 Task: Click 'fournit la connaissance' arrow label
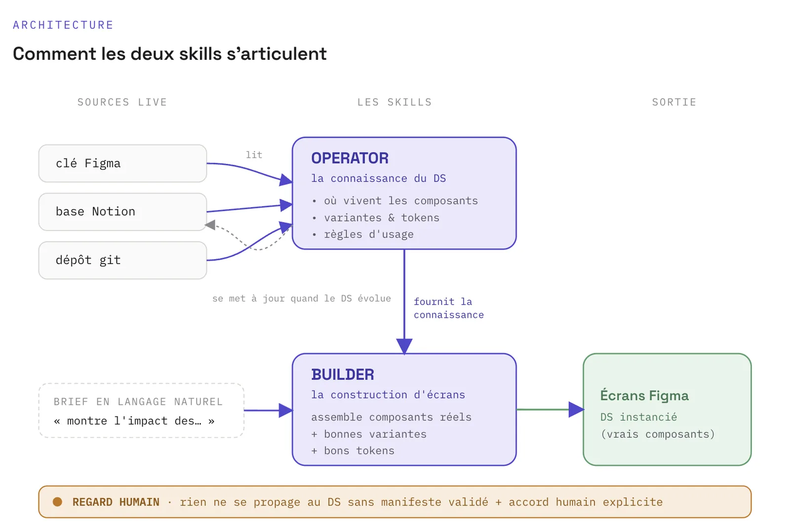[449, 308]
